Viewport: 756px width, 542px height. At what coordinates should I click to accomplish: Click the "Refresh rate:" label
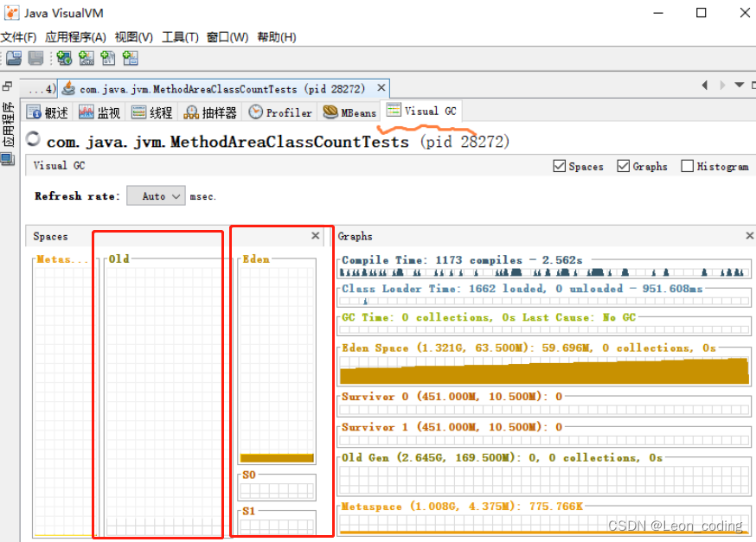coord(77,196)
